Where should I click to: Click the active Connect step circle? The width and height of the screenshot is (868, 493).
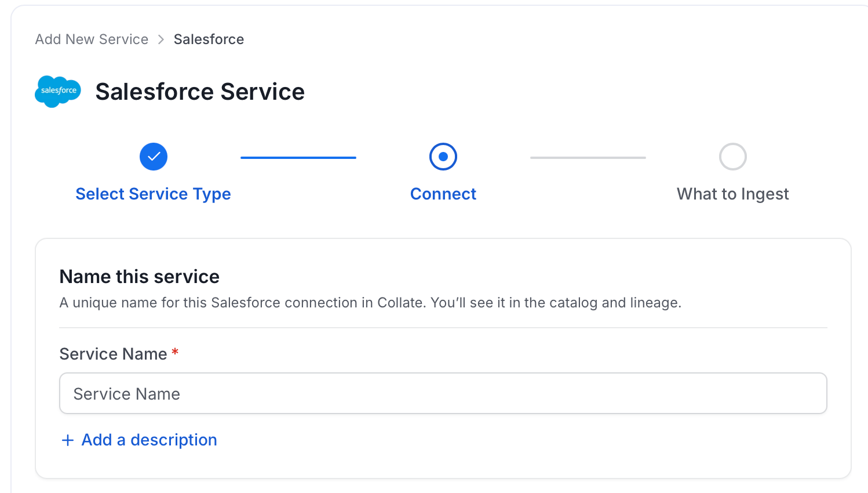pos(443,157)
